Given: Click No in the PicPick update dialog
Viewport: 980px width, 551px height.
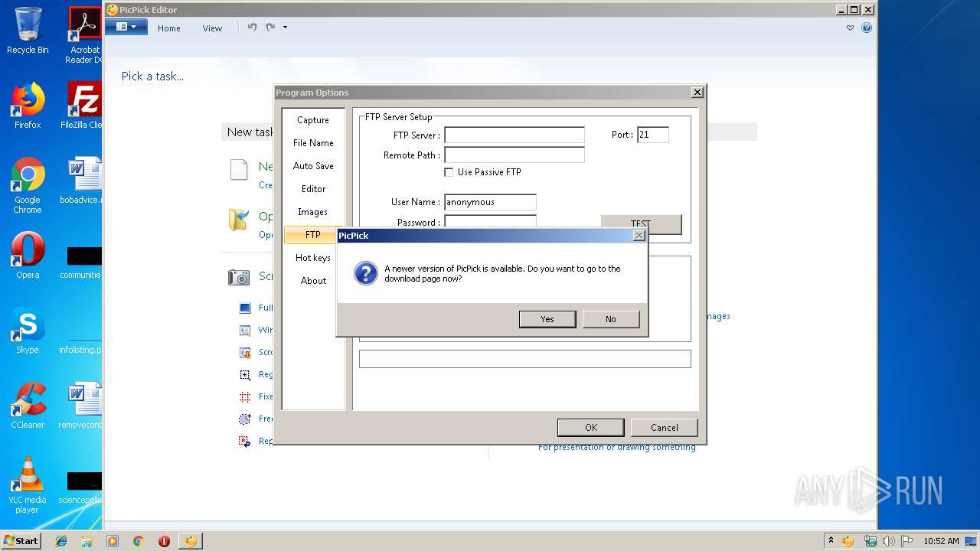Looking at the screenshot, I should click(x=610, y=319).
